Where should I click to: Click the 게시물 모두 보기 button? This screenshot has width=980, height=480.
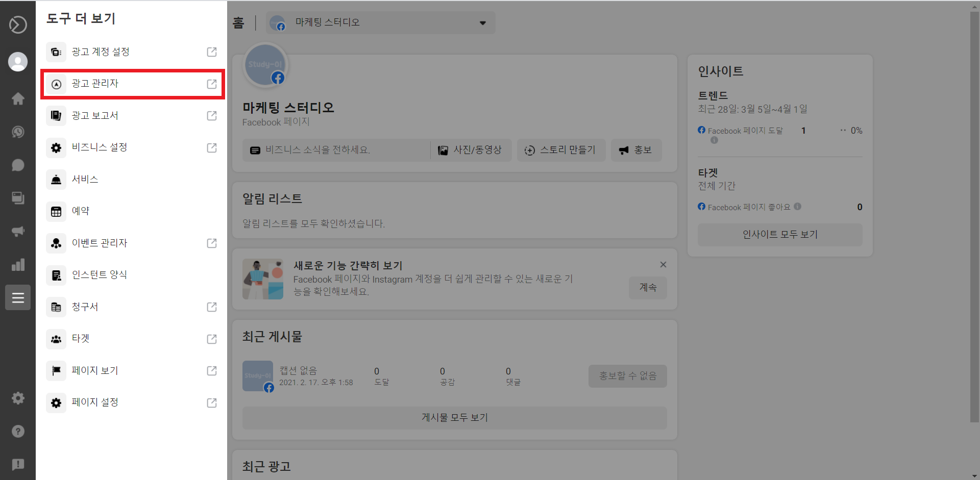point(454,418)
